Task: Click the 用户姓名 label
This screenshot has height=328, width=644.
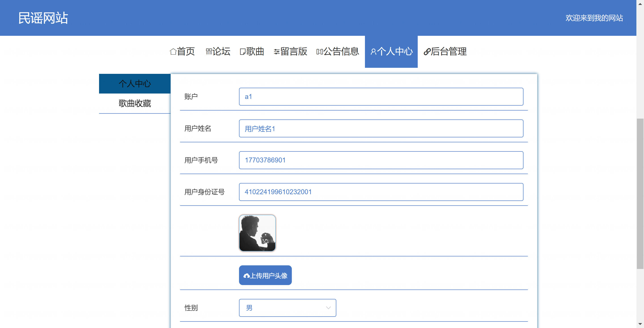Action: click(x=198, y=128)
